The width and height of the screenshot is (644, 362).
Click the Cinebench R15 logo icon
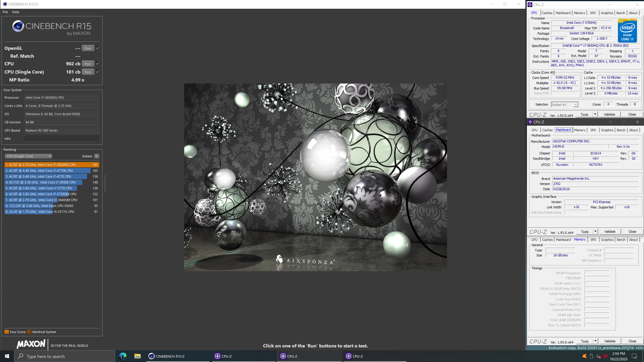tap(18, 26)
